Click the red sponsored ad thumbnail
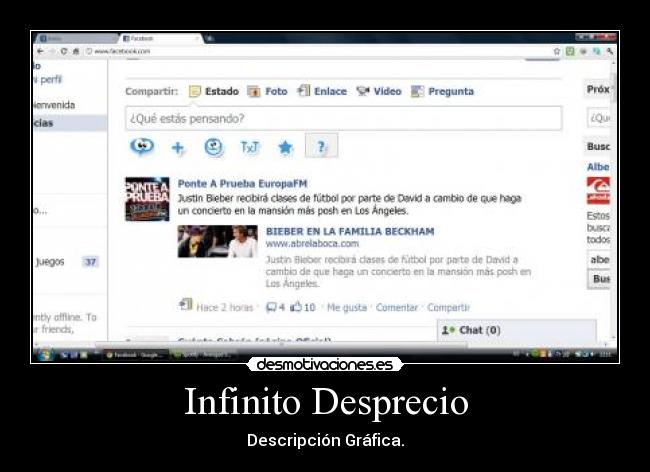650x472 pixels. (x=598, y=191)
